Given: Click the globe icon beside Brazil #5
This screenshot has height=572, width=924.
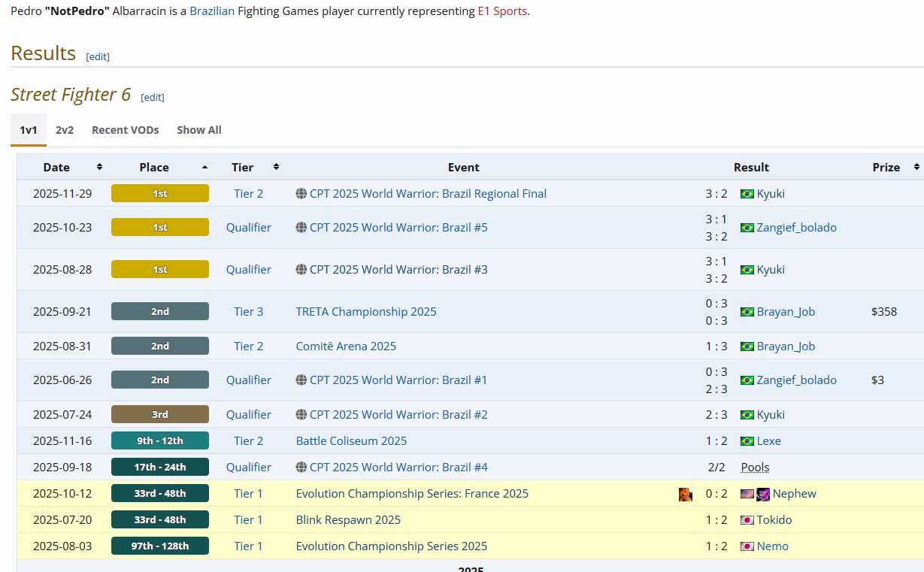Looking at the screenshot, I should [301, 227].
